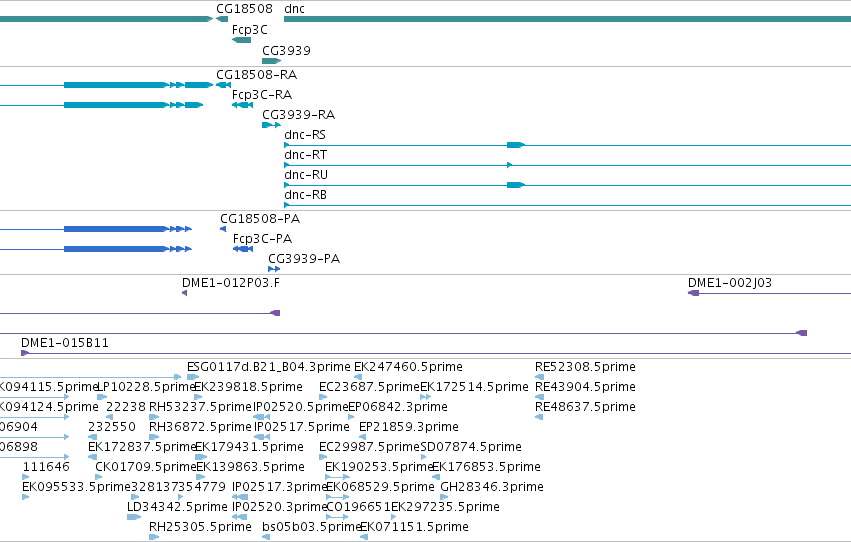Click the Fcp3C-PA protein label

pos(263,239)
